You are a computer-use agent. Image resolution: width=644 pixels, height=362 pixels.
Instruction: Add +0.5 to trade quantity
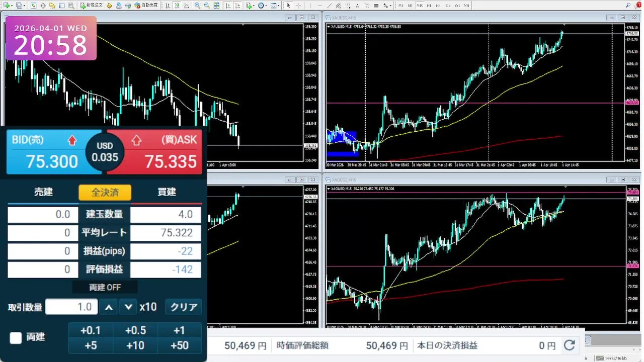[x=135, y=330]
